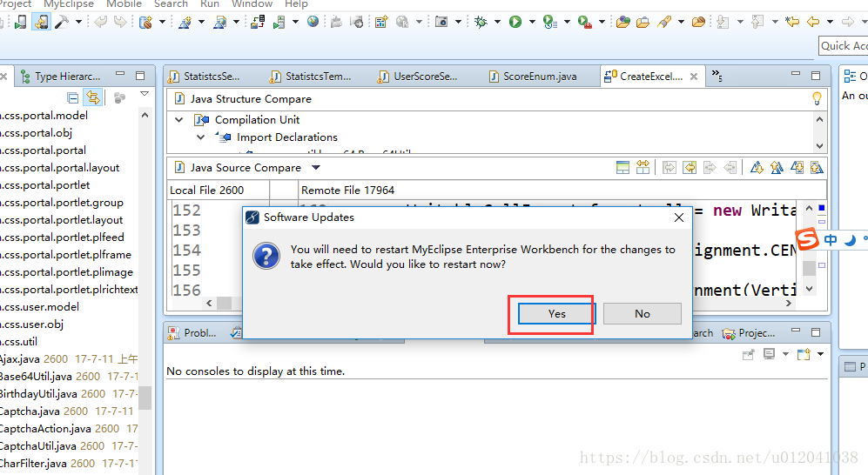Click the mobile device toolbar icon

pos(21,22)
